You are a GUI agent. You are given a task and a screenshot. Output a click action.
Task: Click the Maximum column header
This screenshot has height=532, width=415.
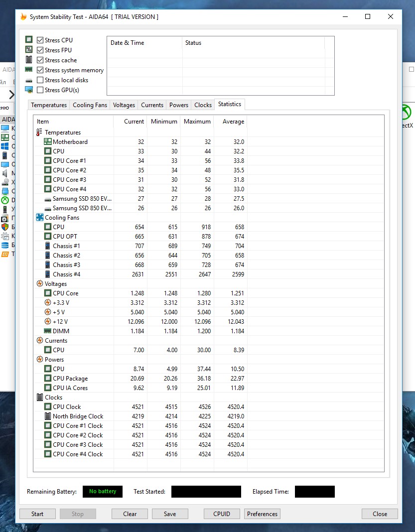[197, 122]
